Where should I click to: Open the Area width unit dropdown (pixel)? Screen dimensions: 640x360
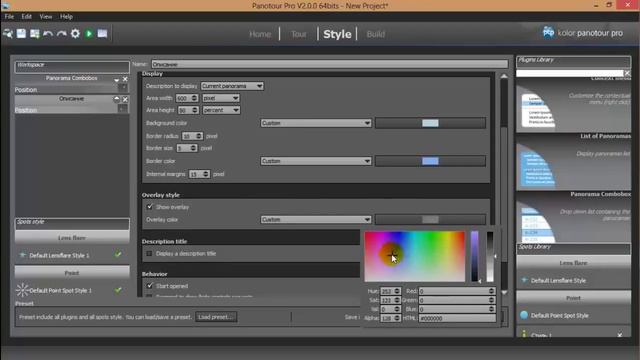coord(221,98)
